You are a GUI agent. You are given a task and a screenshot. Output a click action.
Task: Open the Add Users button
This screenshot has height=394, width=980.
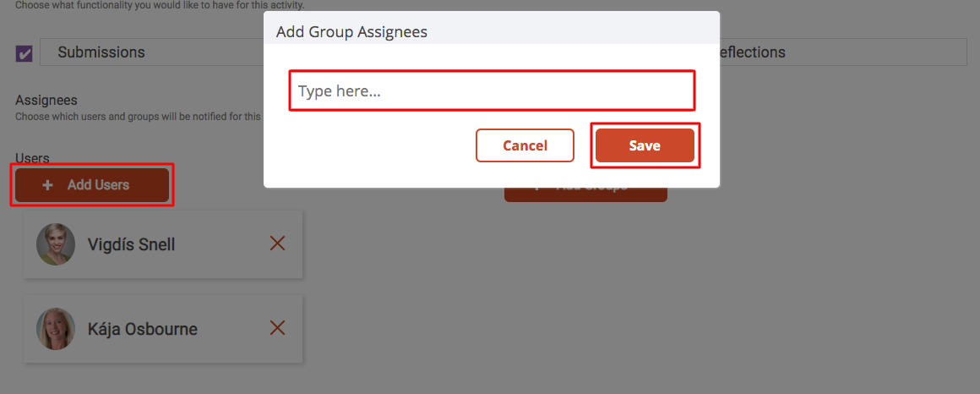click(92, 185)
